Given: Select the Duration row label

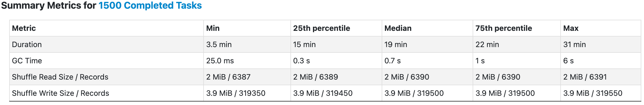Looking at the screenshot, I should coord(27,44).
